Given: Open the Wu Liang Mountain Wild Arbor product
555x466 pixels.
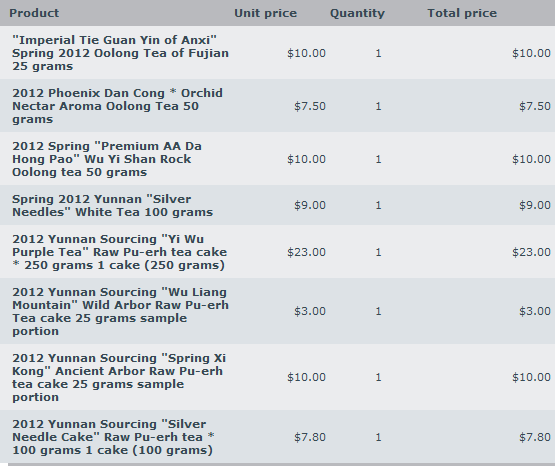Looking at the screenshot, I should coord(120,312).
